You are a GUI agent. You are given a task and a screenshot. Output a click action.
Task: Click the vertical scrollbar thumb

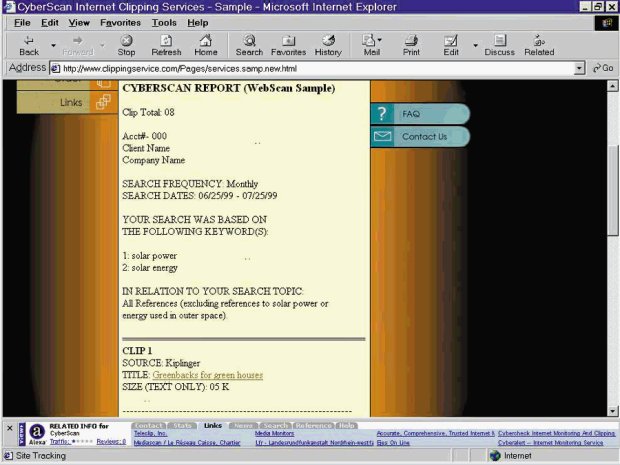pyautogui.click(x=612, y=191)
